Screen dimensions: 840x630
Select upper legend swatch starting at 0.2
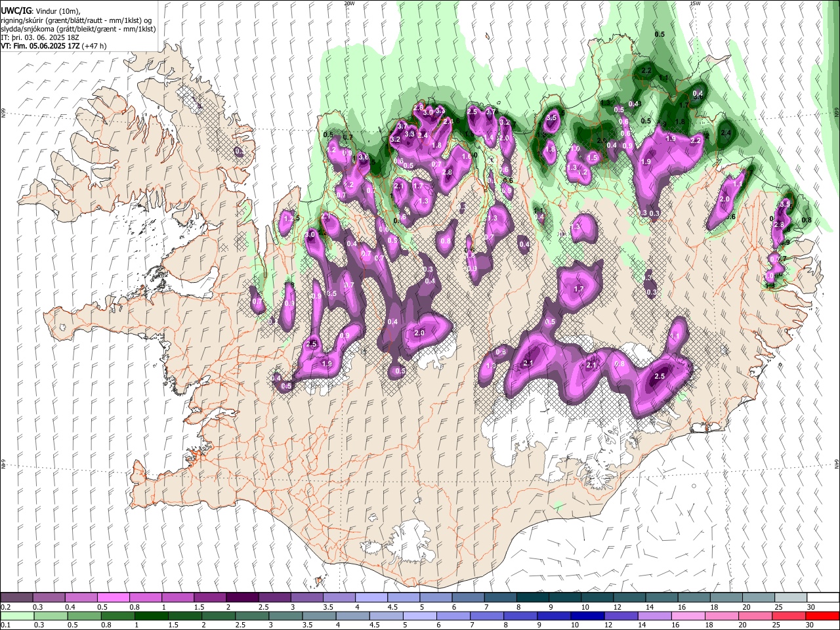pos(16,597)
